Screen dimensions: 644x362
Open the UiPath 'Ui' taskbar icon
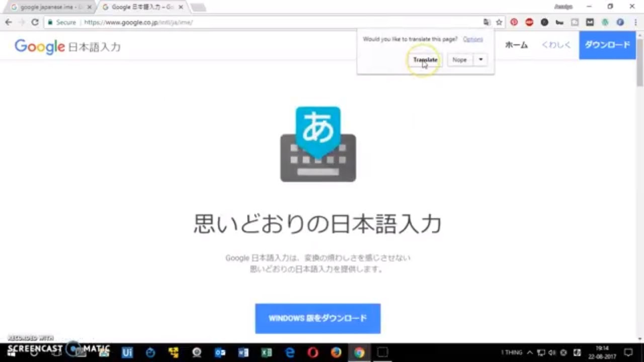127,352
